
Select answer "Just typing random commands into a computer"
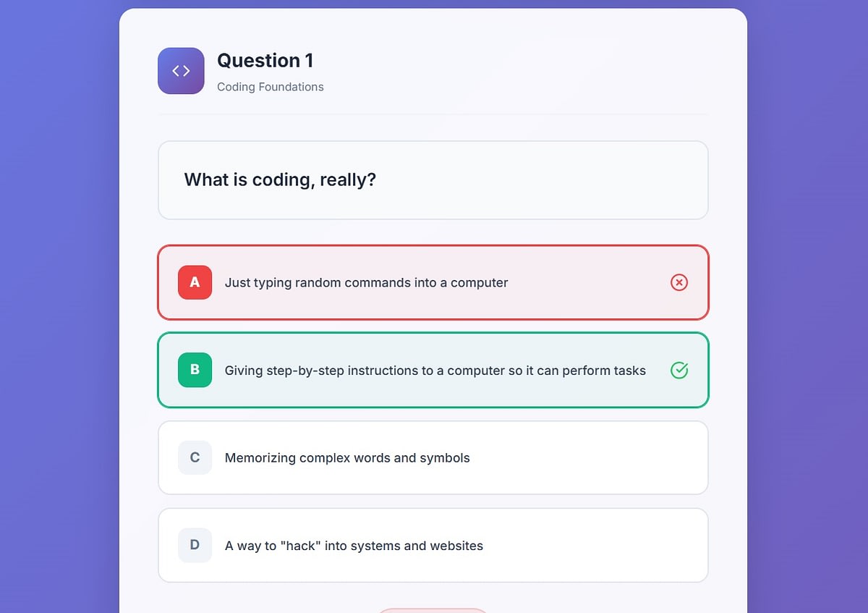point(366,282)
